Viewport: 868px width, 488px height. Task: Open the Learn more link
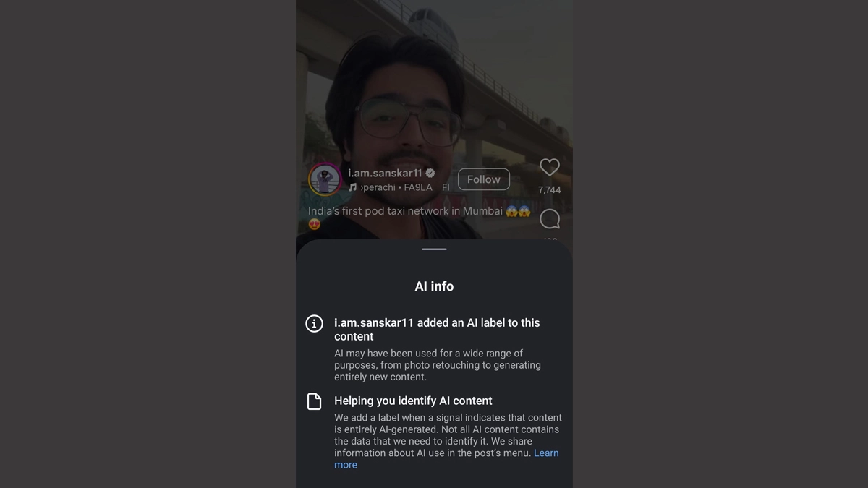(x=446, y=459)
